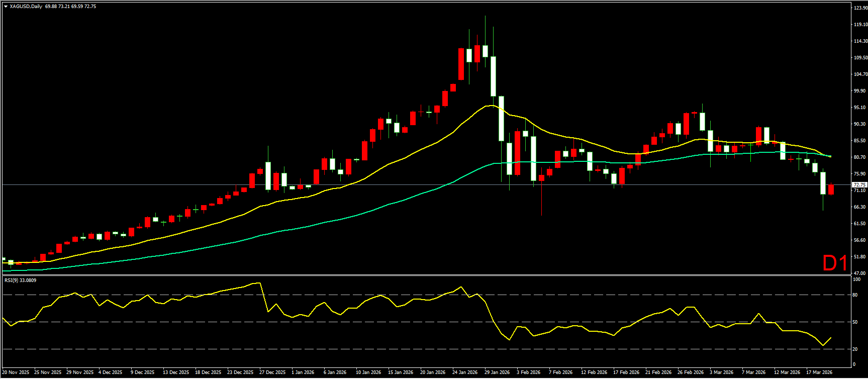This screenshot has height=379, width=868.
Task: Click the 3 Feb 2026 date label
Action: (x=528, y=372)
